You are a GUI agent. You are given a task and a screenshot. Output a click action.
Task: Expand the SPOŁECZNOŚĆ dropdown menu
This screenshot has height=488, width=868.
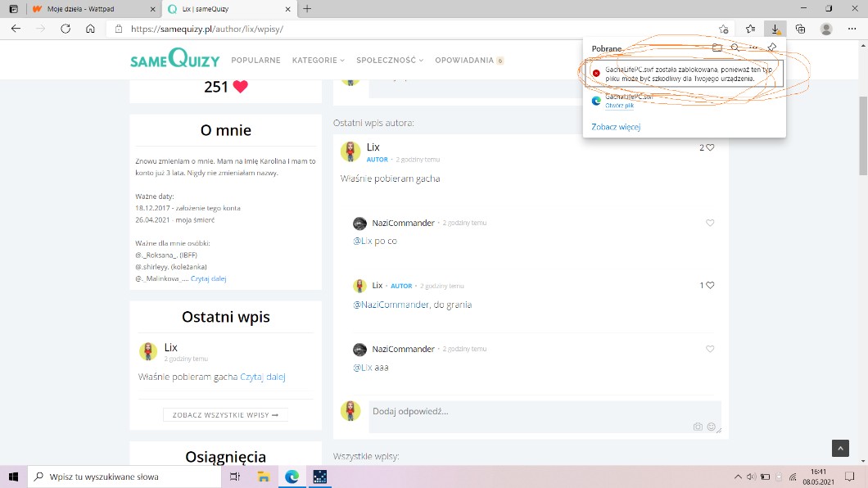(x=389, y=60)
